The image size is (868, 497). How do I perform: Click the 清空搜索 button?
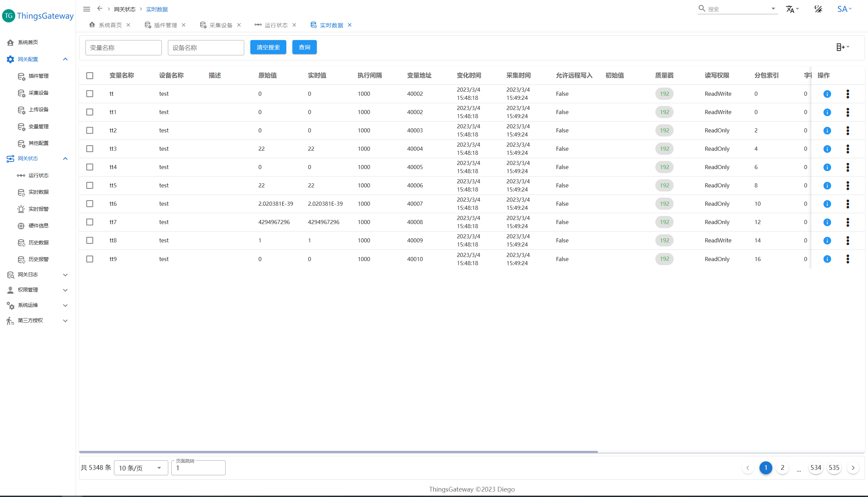[268, 47]
